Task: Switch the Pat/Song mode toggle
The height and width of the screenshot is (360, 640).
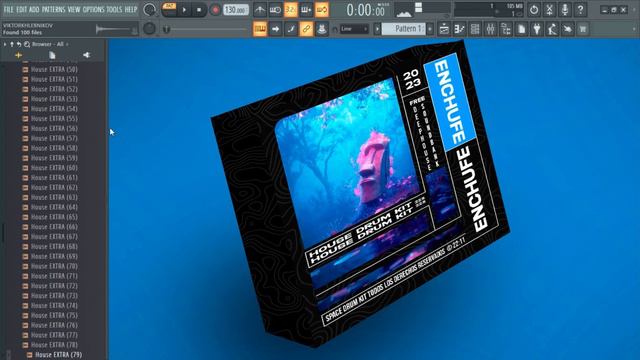Action: click(169, 9)
